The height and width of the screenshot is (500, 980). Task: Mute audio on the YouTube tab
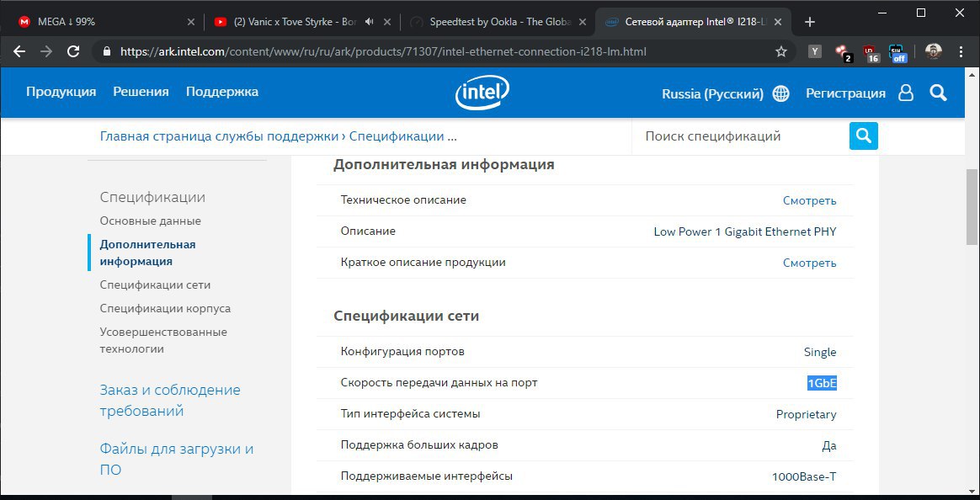pyautogui.click(x=370, y=22)
